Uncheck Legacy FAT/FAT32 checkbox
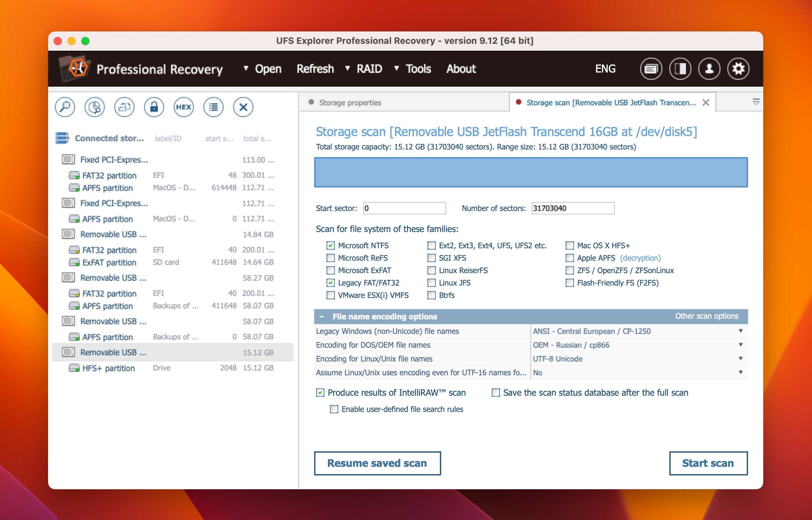This screenshot has height=520, width=812. (331, 283)
